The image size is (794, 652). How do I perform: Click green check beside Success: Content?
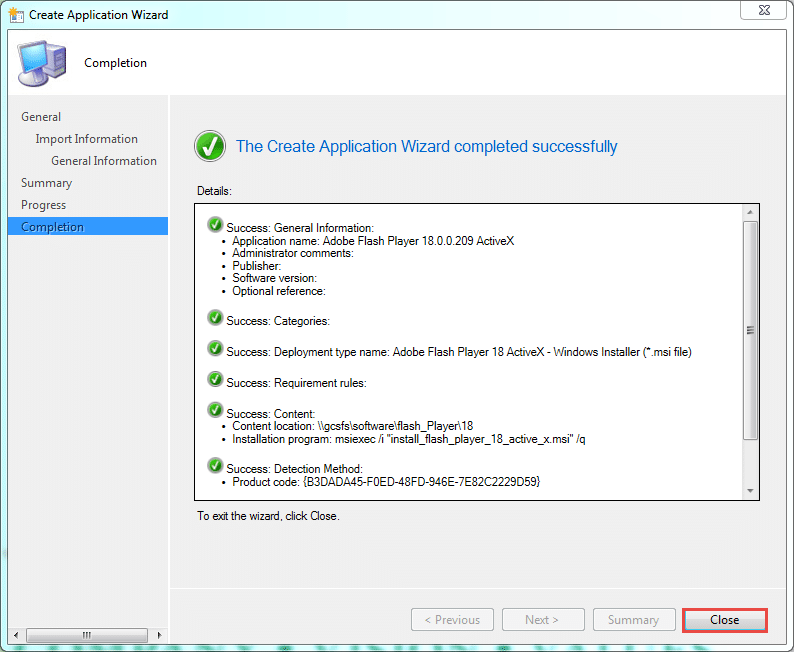point(215,411)
